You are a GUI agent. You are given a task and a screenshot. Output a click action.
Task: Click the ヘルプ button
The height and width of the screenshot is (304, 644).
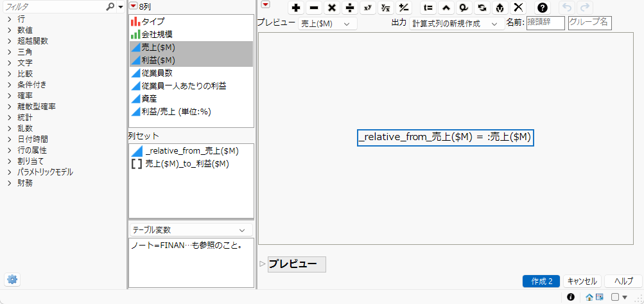[x=623, y=282]
